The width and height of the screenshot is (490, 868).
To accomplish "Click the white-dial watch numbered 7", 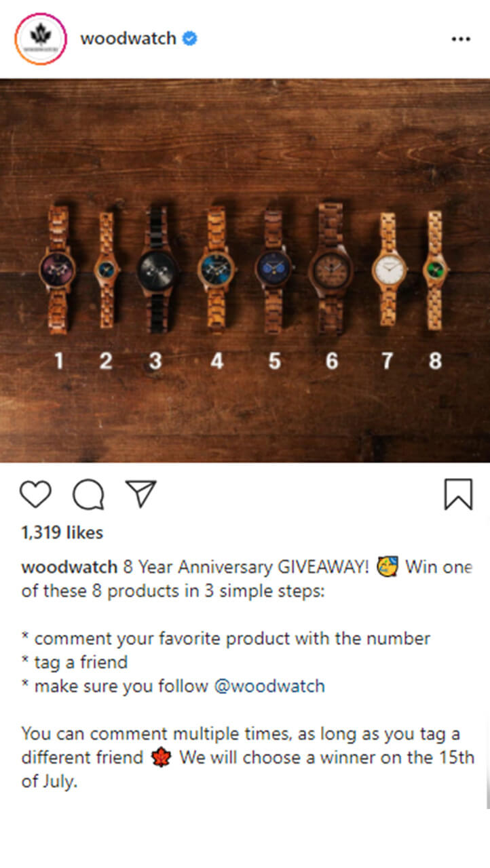I will tap(389, 270).
